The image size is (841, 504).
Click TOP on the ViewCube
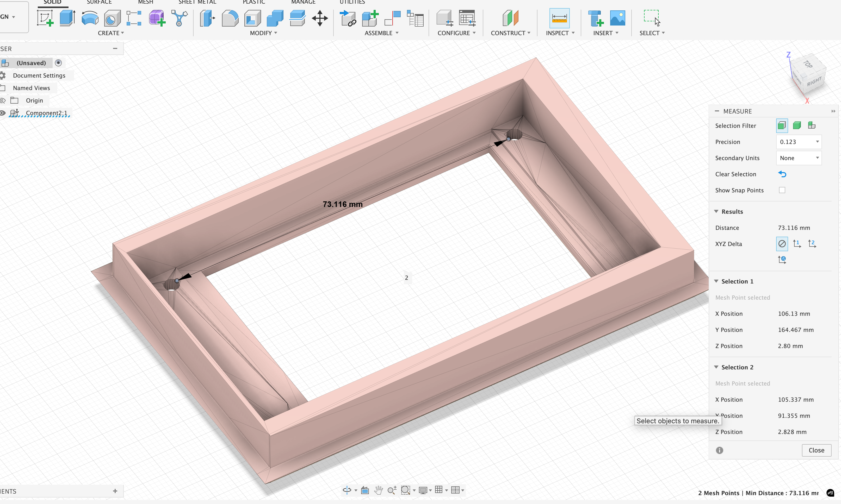(x=808, y=65)
